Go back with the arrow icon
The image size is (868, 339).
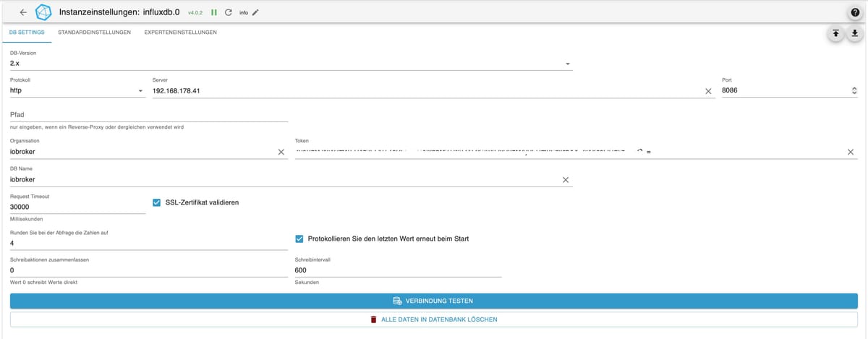coord(23,12)
